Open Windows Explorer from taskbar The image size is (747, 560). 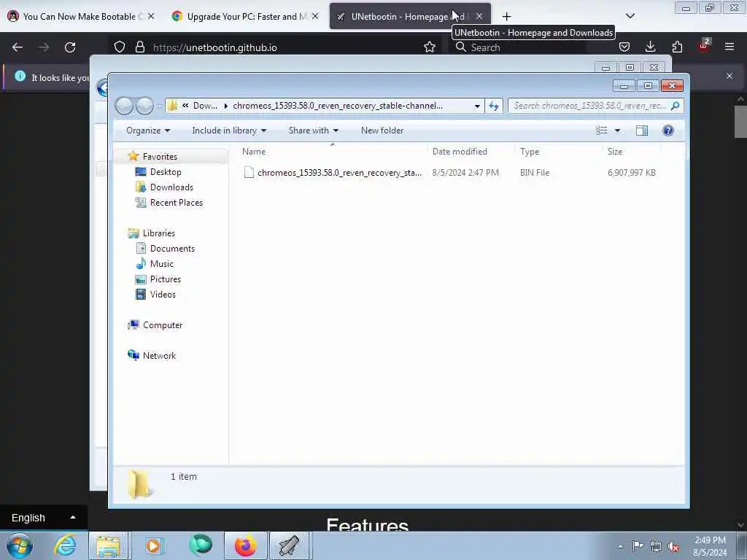(x=108, y=545)
